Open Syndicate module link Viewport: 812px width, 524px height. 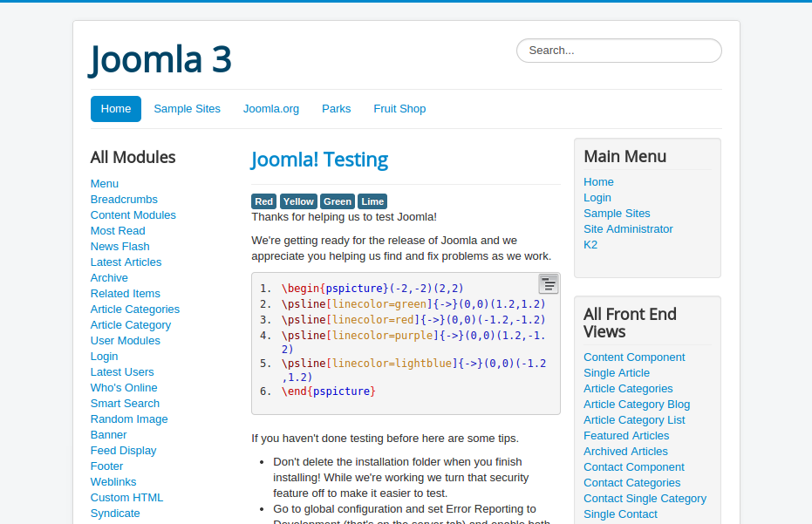(115, 514)
